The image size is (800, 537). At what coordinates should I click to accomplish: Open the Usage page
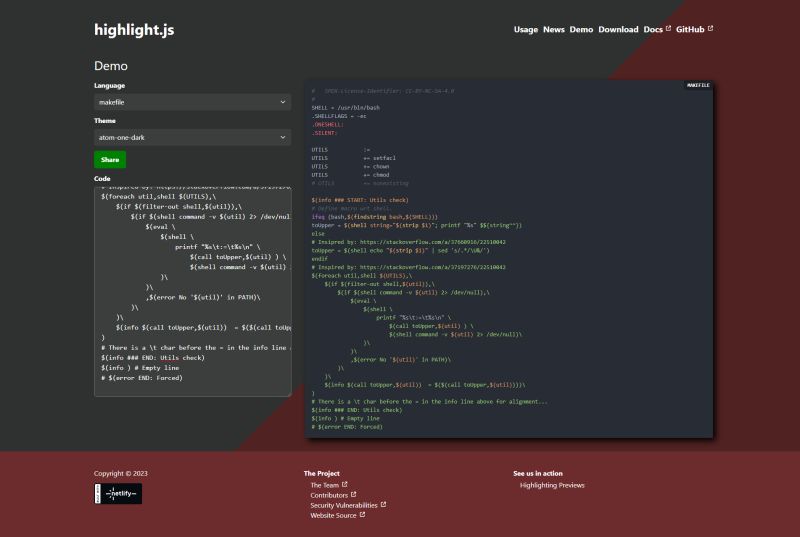point(526,30)
